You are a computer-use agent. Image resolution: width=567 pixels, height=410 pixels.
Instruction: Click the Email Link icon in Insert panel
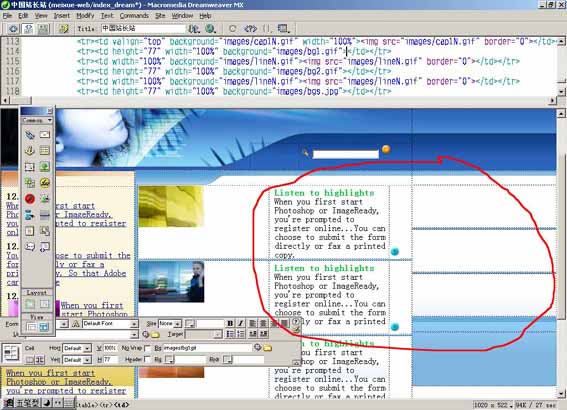[45, 135]
